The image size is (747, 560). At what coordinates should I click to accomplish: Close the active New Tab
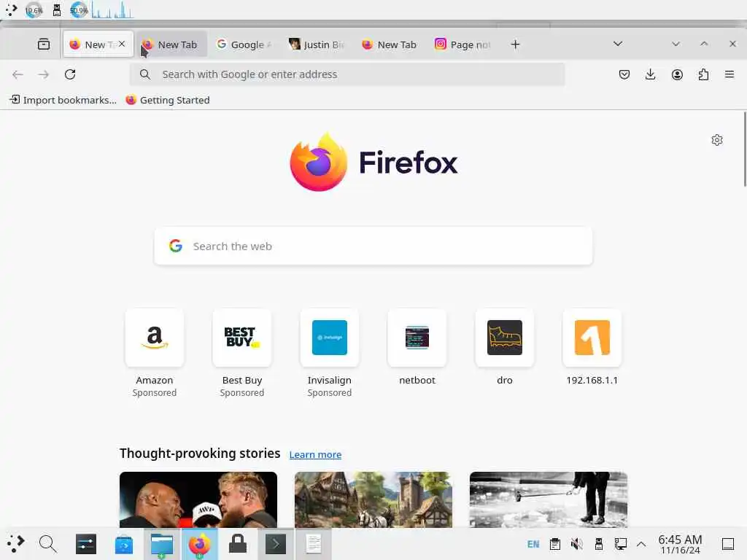[122, 44]
